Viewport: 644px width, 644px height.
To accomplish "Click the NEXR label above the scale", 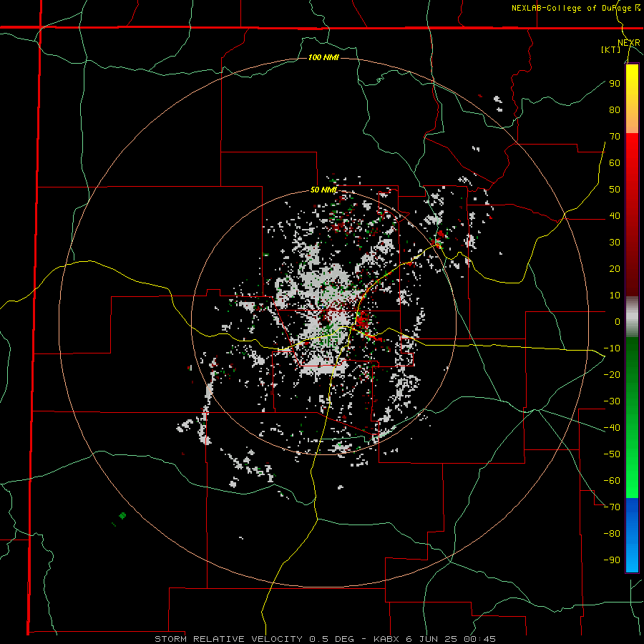I will point(629,43).
